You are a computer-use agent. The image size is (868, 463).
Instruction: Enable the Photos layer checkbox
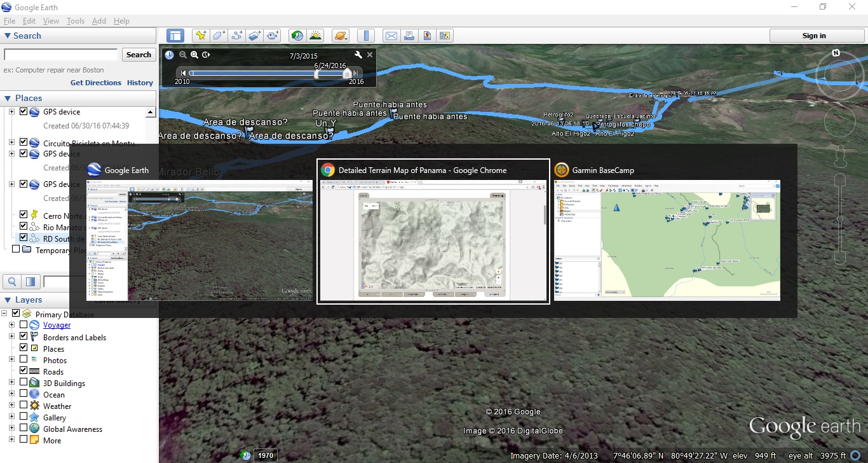coord(24,359)
